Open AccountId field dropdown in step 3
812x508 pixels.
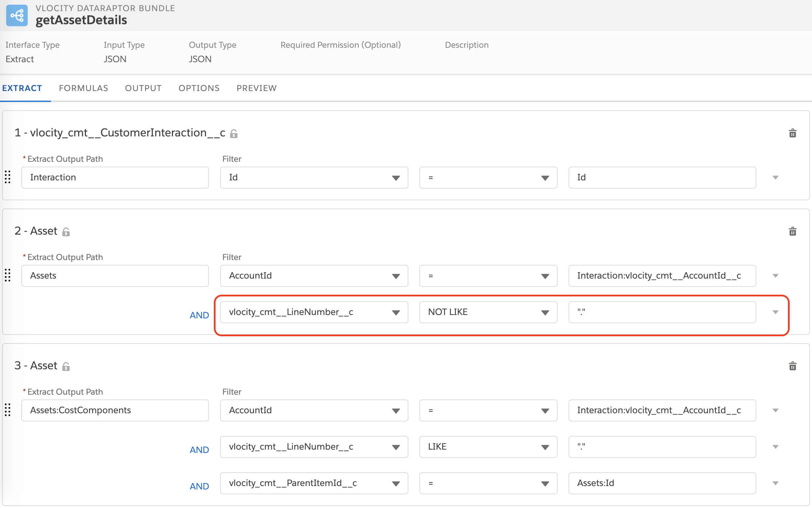[314, 410]
